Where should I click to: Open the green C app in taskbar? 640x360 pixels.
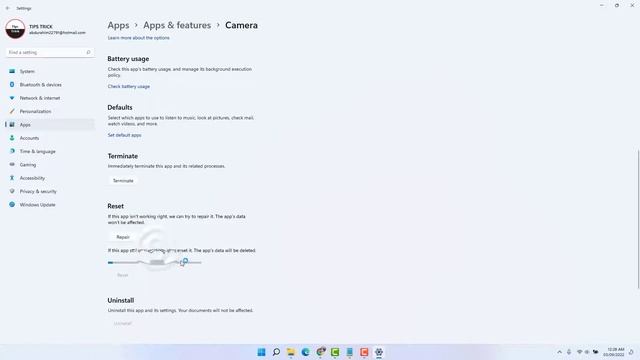coord(335,352)
